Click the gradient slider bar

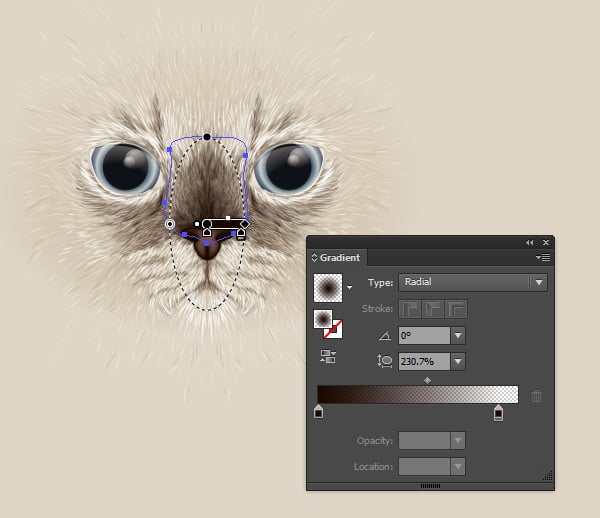pyautogui.click(x=418, y=394)
